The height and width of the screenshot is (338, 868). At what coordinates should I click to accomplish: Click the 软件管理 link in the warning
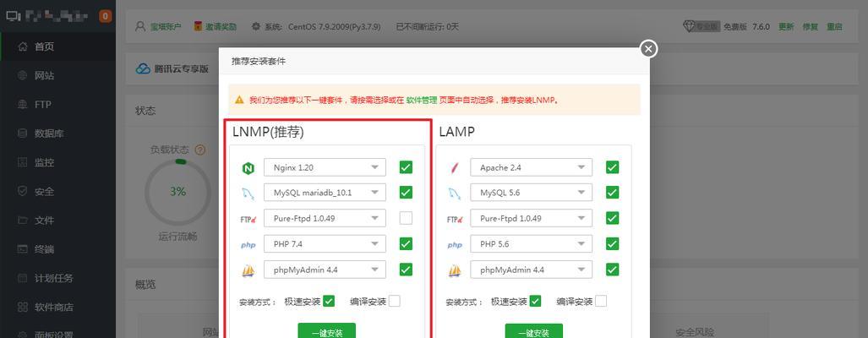click(x=421, y=100)
